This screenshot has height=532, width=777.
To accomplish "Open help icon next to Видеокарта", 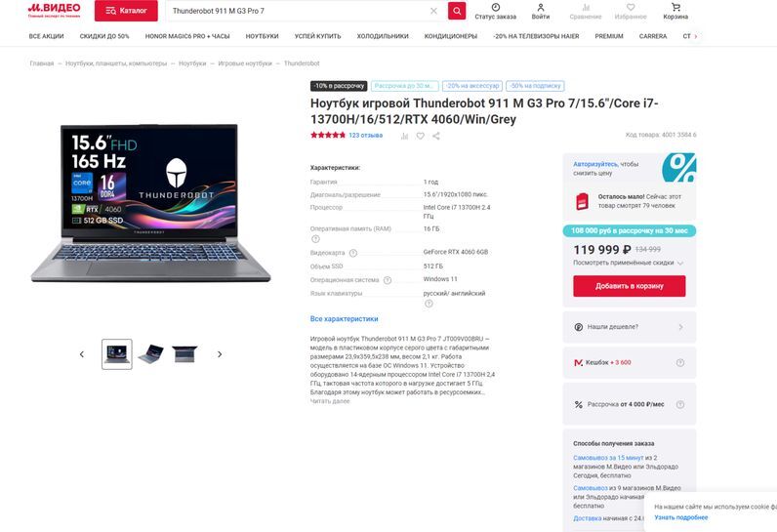I will pyautogui.click(x=352, y=253).
